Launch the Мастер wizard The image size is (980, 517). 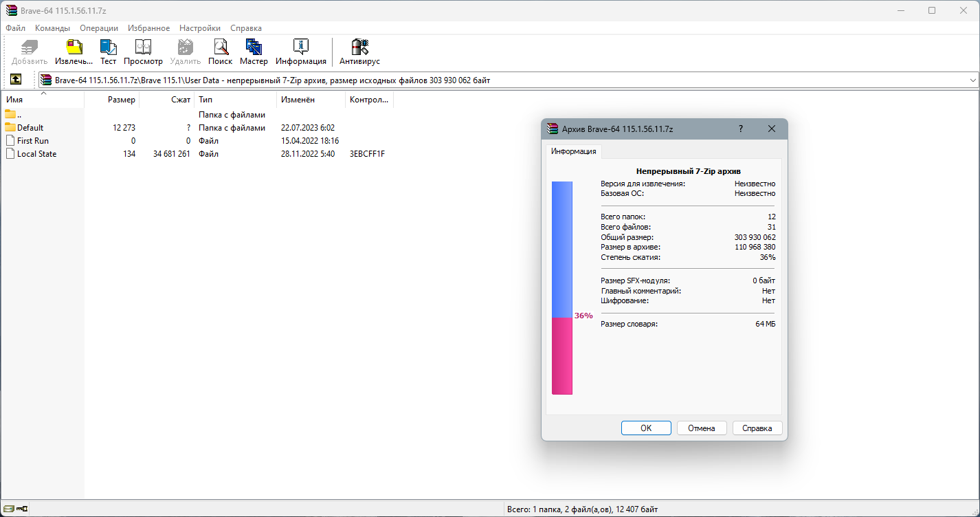[254, 52]
